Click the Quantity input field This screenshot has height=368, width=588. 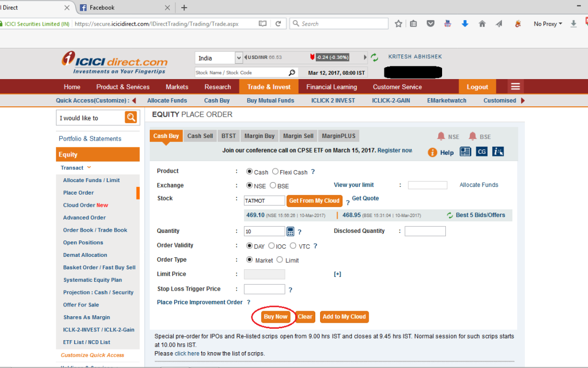[x=265, y=231]
